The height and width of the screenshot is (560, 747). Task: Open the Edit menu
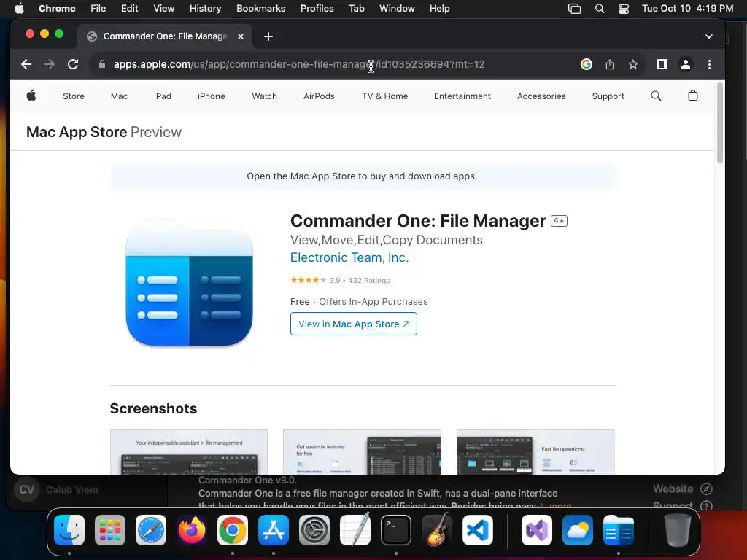coord(129,9)
